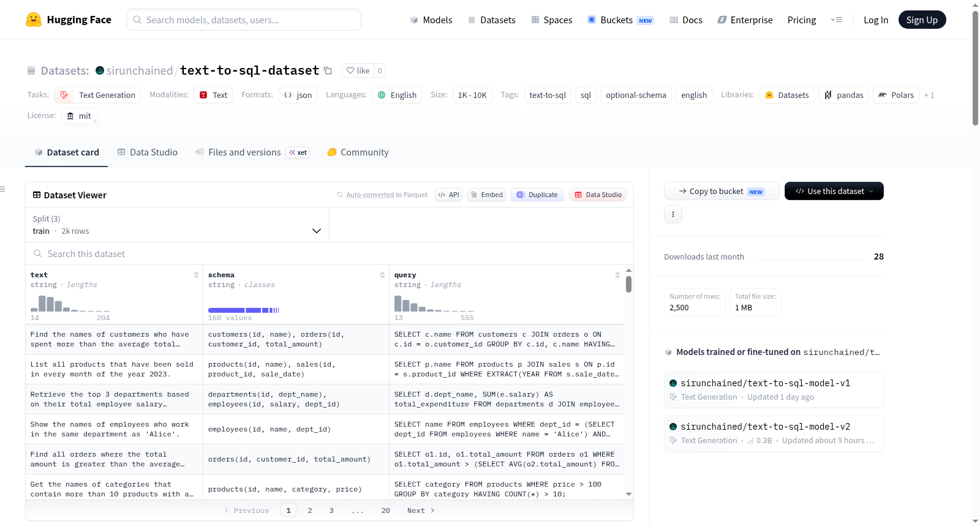Sort the schema column
Viewport: 980px width, 527px height.
point(382,275)
